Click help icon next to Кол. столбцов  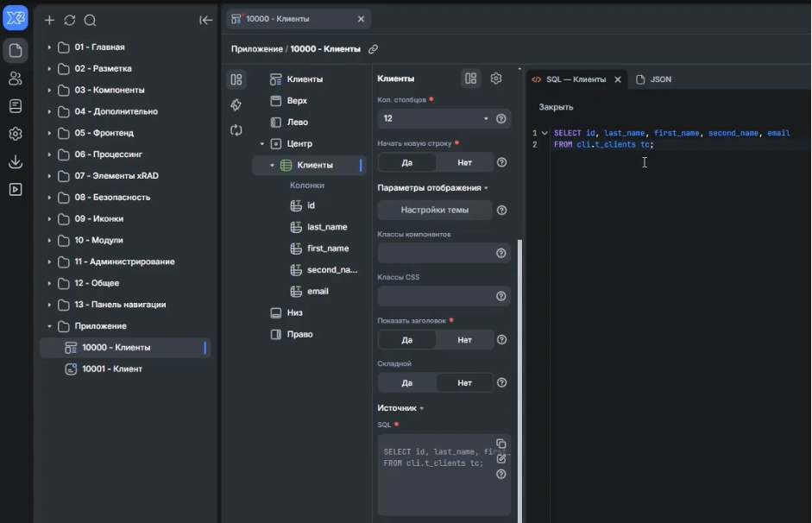tap(500, 118)
